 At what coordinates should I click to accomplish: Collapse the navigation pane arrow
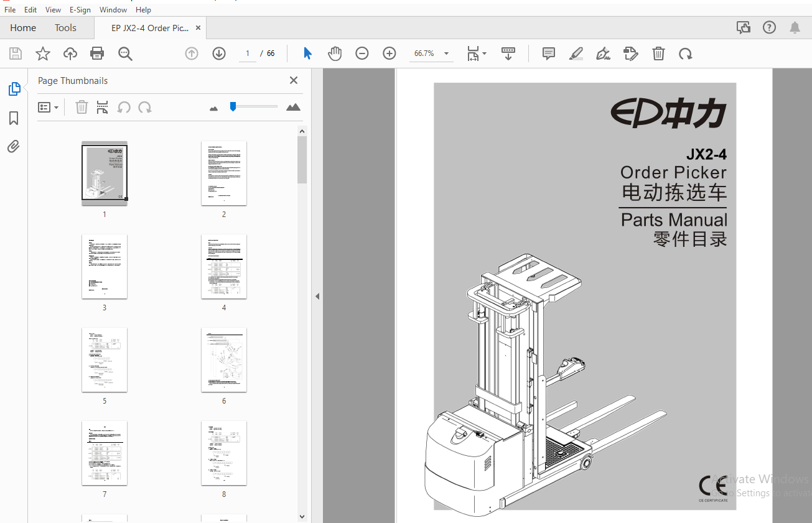tap(317, 297)
